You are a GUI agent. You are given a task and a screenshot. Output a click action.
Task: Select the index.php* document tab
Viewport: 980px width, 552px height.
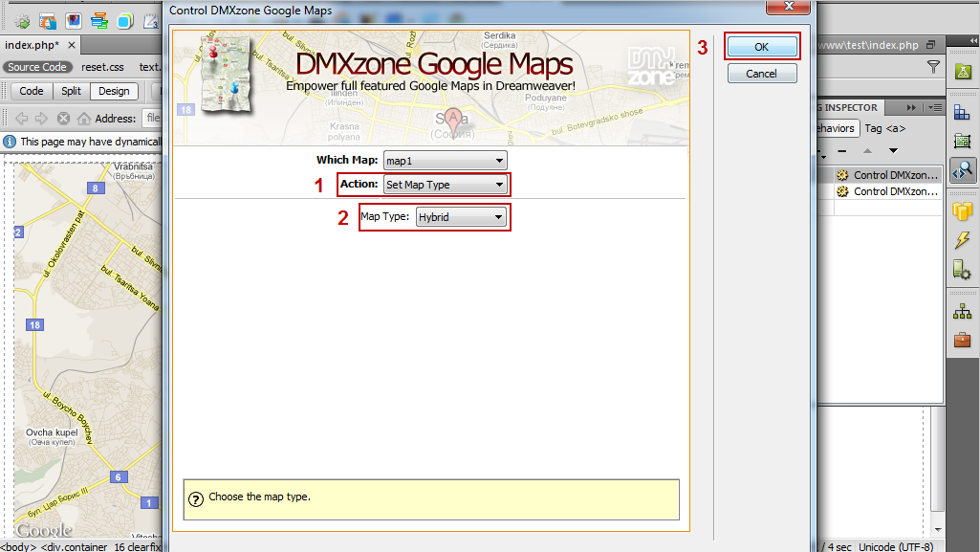[x=32, y=45]
